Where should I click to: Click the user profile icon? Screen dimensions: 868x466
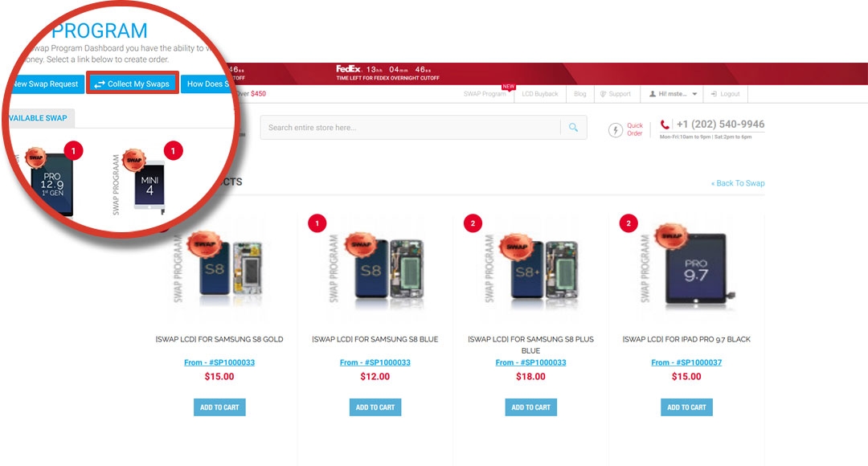pyautogui.click(x=652, y=94)
